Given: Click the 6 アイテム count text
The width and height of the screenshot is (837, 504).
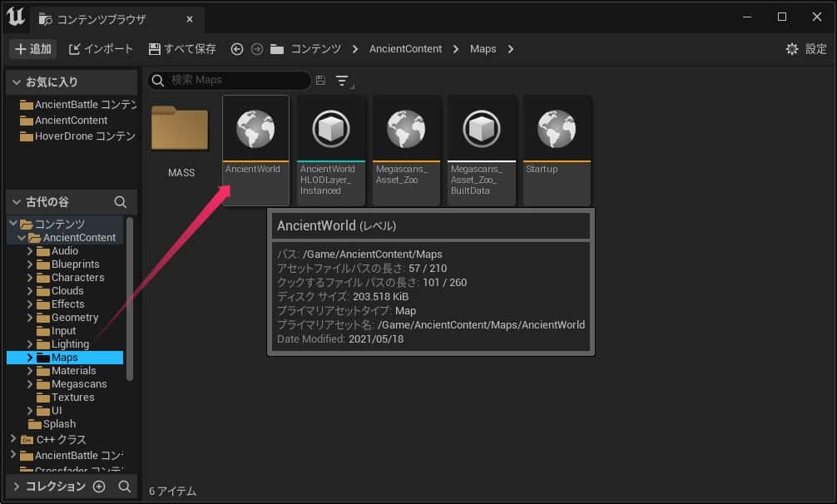Looking at the screenshot, I should pyautogui.click(x=172, y=492).
